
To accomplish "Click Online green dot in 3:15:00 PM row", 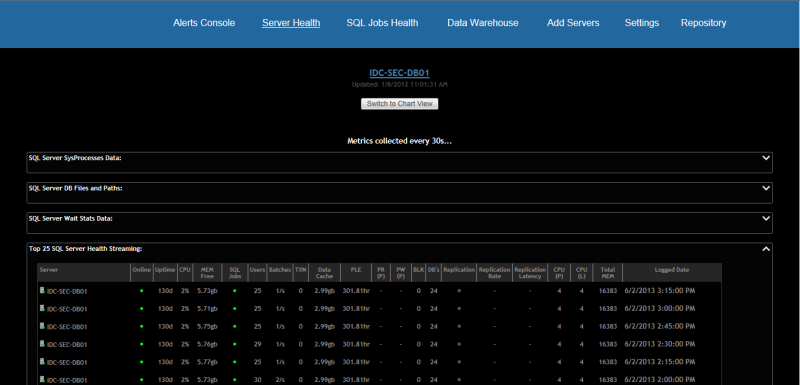I will [141, 291].
